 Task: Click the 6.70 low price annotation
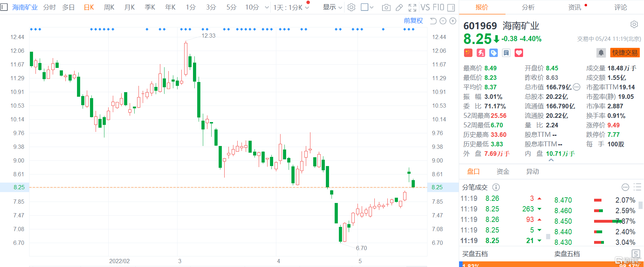[x=361, y=248]
